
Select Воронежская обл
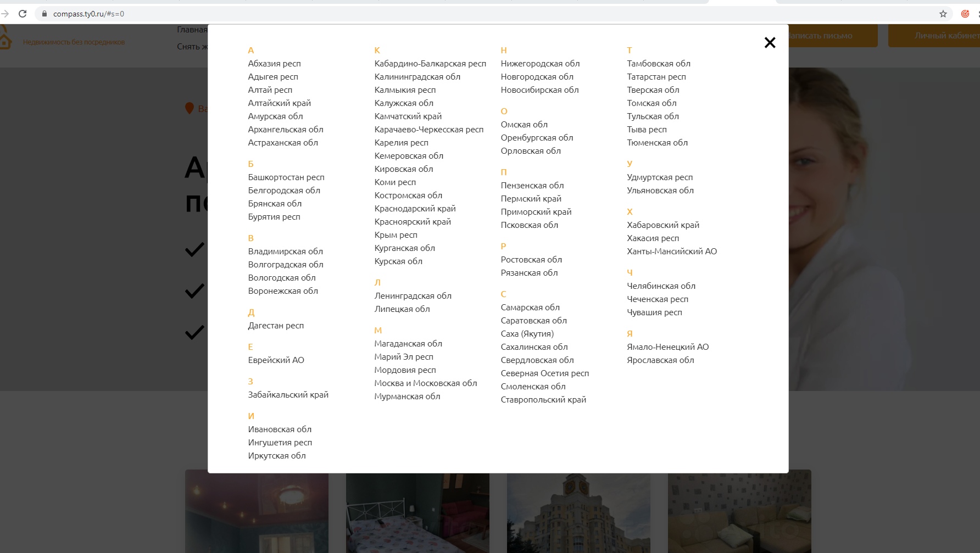283,291
